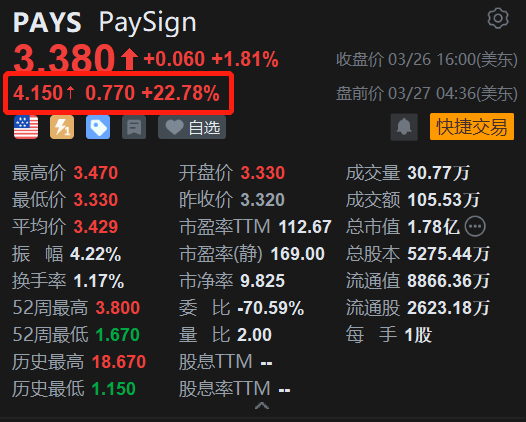This screenshot has width=526, height=422.
Task: Click the 历史最高 18.670 value
Action: pos(119,362)
